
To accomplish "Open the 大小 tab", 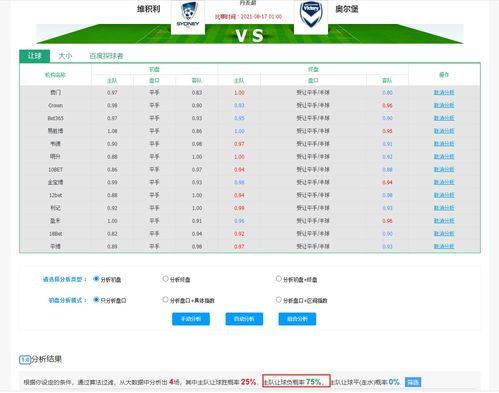I will [x=65, y=56].
